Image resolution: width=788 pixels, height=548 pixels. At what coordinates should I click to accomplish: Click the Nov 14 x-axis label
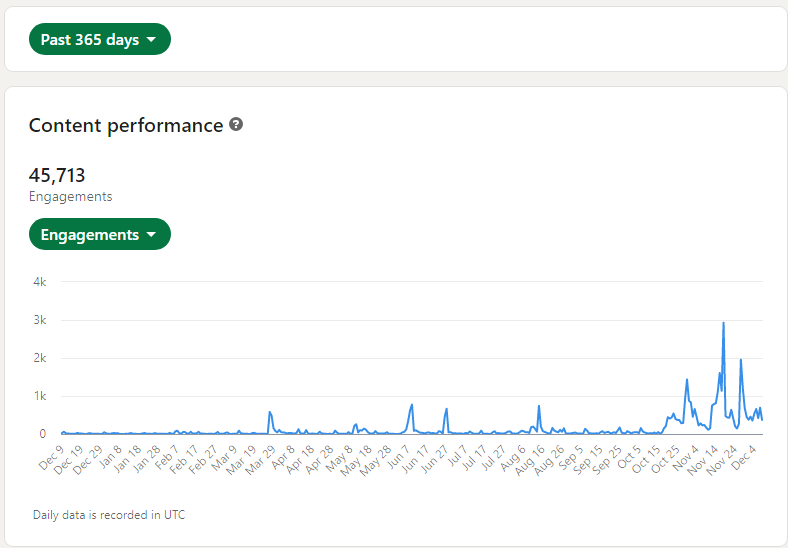coord(702,460)
